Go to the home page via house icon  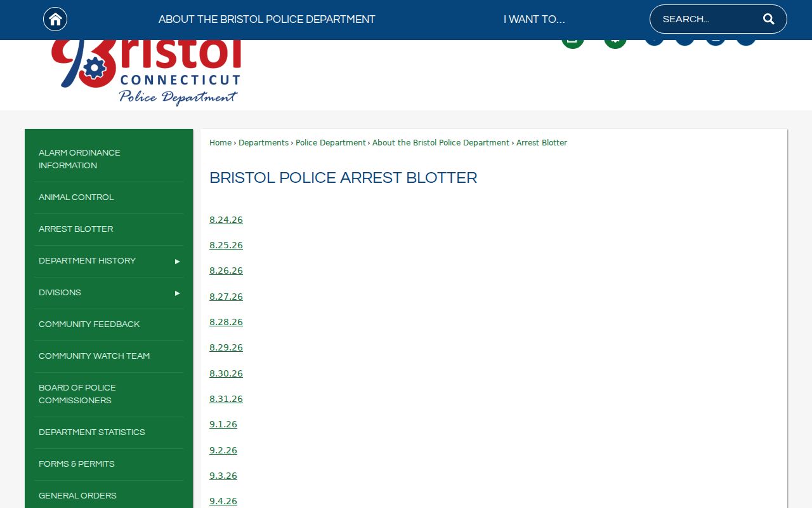pyautogui.click(x=55, y=19)
